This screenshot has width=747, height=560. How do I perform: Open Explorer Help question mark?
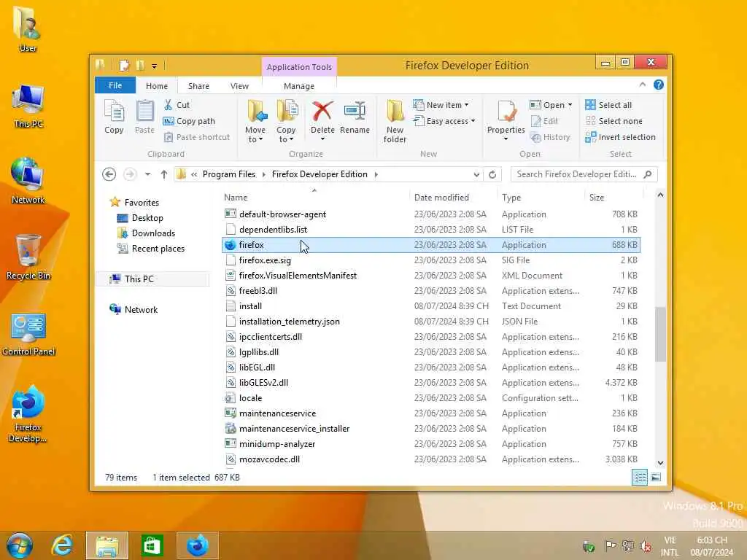pyautogui.click(x=659, y=85)
